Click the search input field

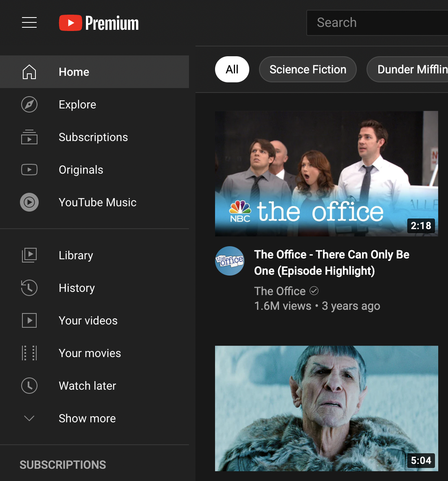[x=379, y=22]
